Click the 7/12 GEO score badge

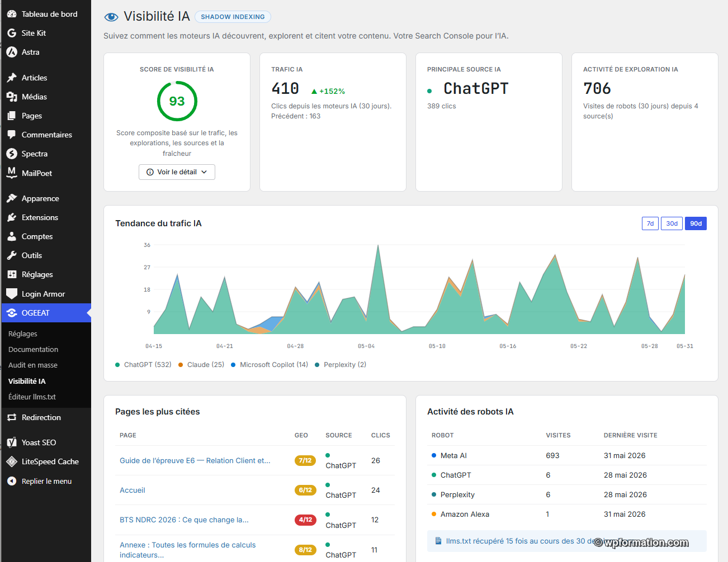(305, 460)
